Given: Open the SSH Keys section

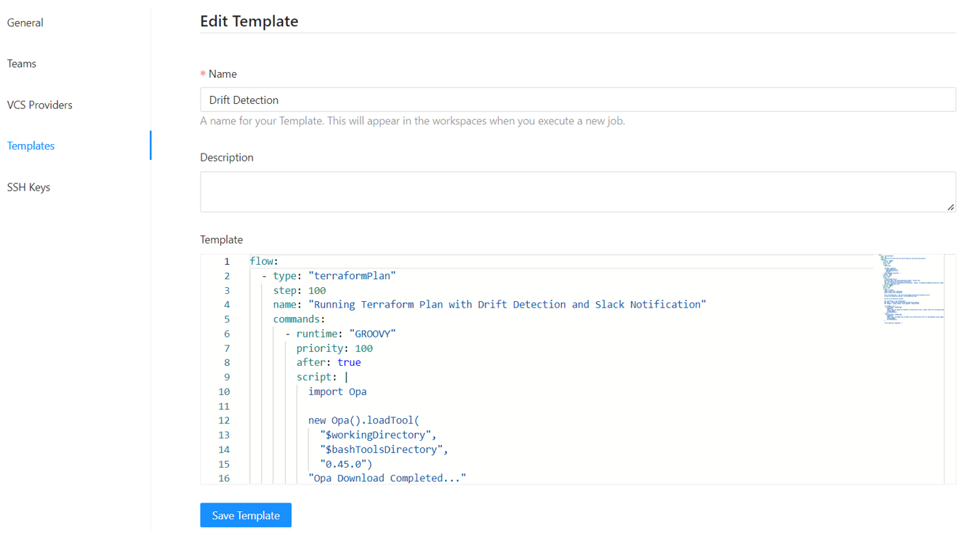Looking at the screenshot, I should [x=29, y=188].
